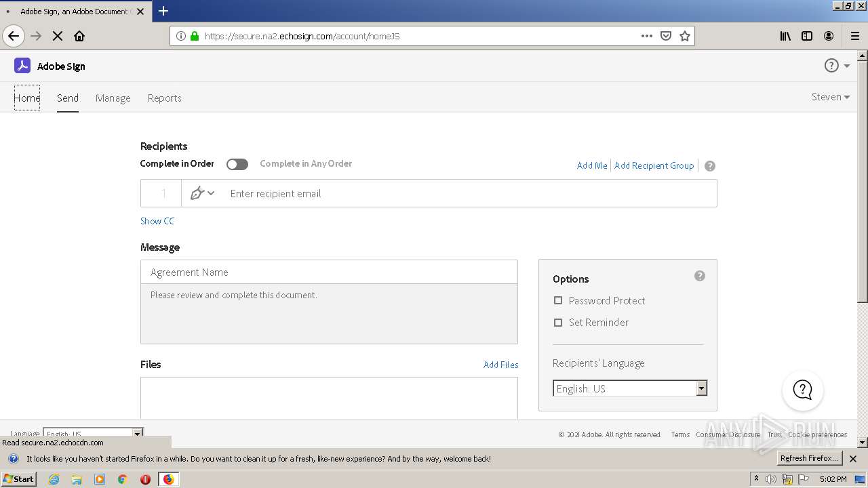Screen dimensions: 868x488
Task: View site information icon in address bar
Action: tap(180, 36)
